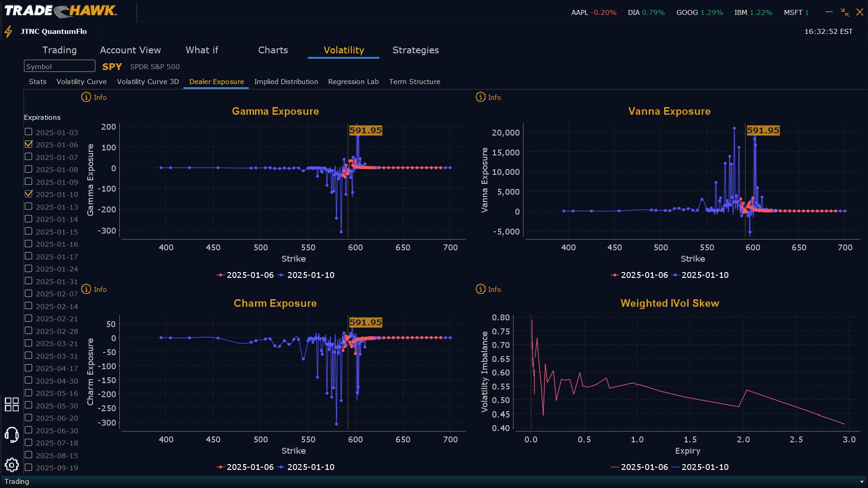Toggle 2025-01-06 series in Charm Exposure legend
Viewport: 868px width, 488px height.
(245, 467)
